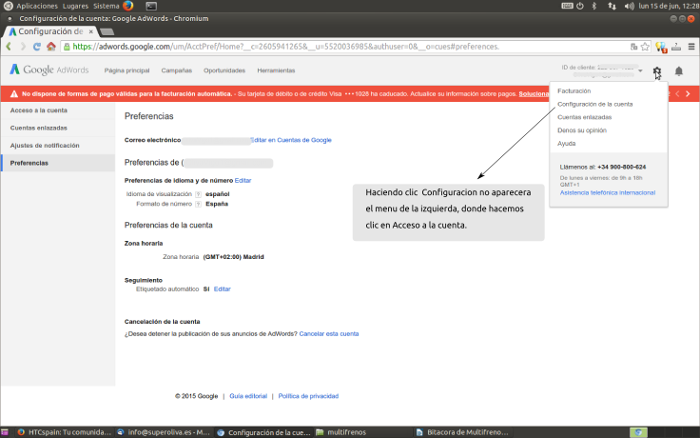Switch to the multifrenos taskbar window
The height and width of the screenshot is (438, 700).
tap(342, 432)
